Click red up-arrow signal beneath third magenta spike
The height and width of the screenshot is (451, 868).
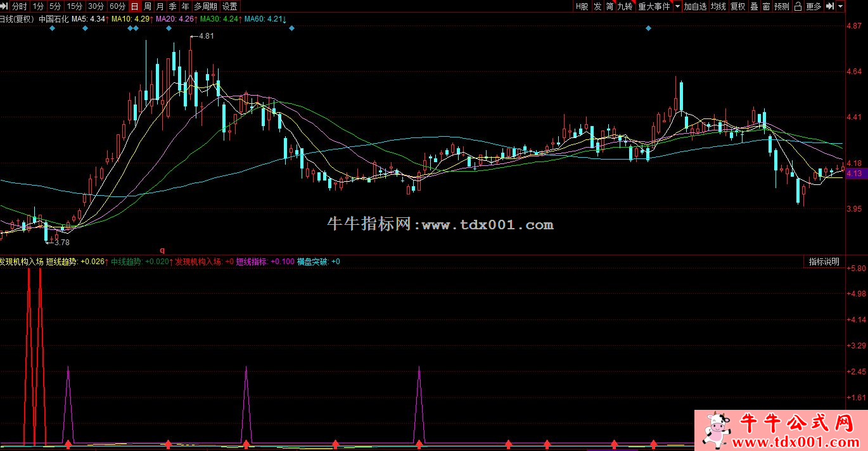coord(419,443)
